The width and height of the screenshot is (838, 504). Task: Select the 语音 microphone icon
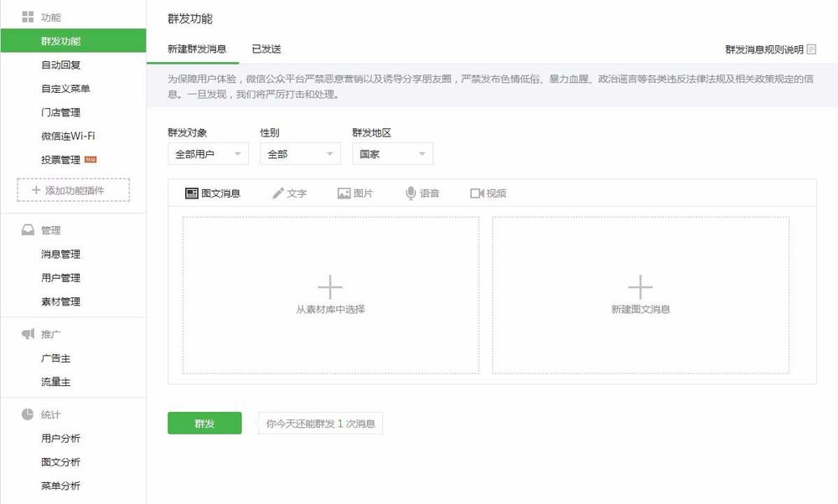(411, 193)
